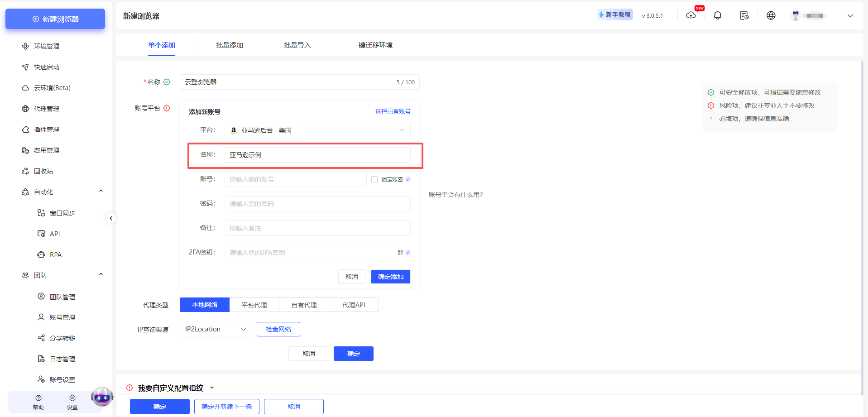Switch to the 批量添加 tab
Image resolution: width=868 pixels, height=417 pixels.
[230, 45]
